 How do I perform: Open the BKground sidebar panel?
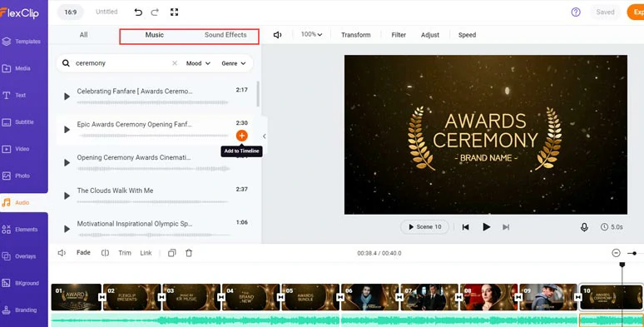21,283
